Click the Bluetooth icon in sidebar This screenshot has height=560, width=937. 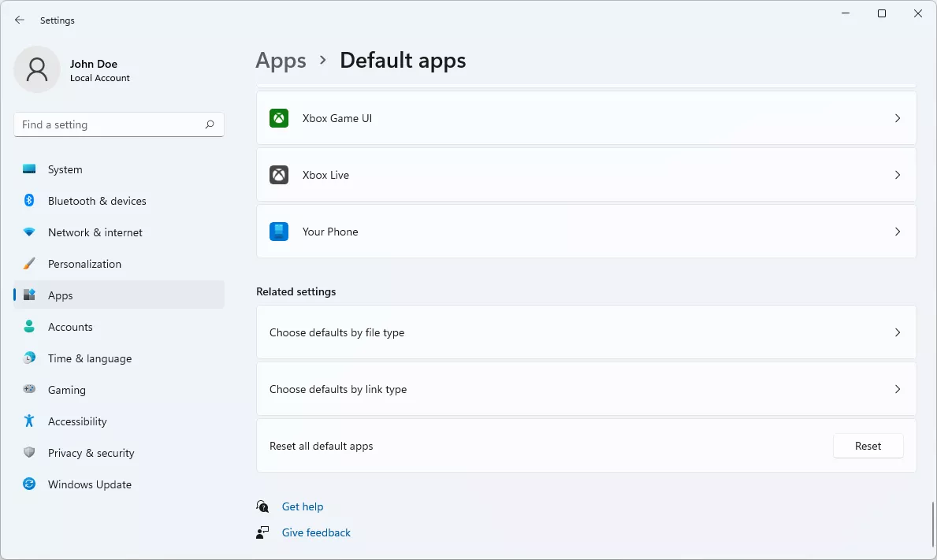coord(29,201)
